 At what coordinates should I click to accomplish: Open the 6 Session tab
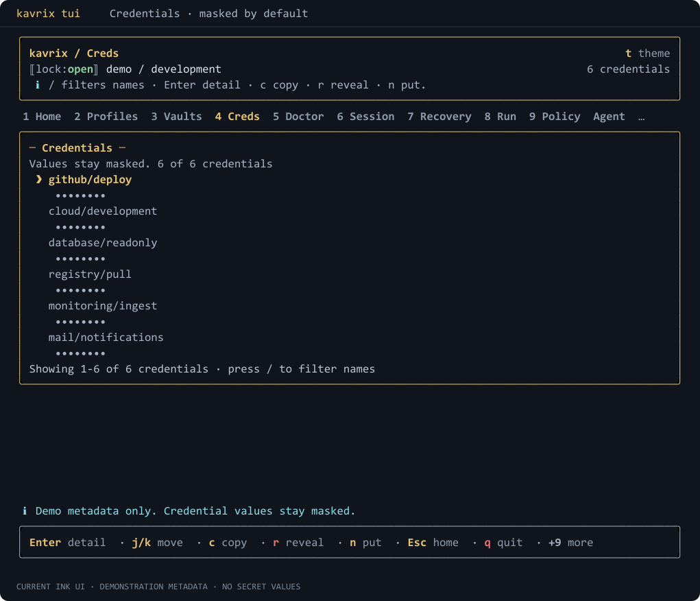point(365,117)
